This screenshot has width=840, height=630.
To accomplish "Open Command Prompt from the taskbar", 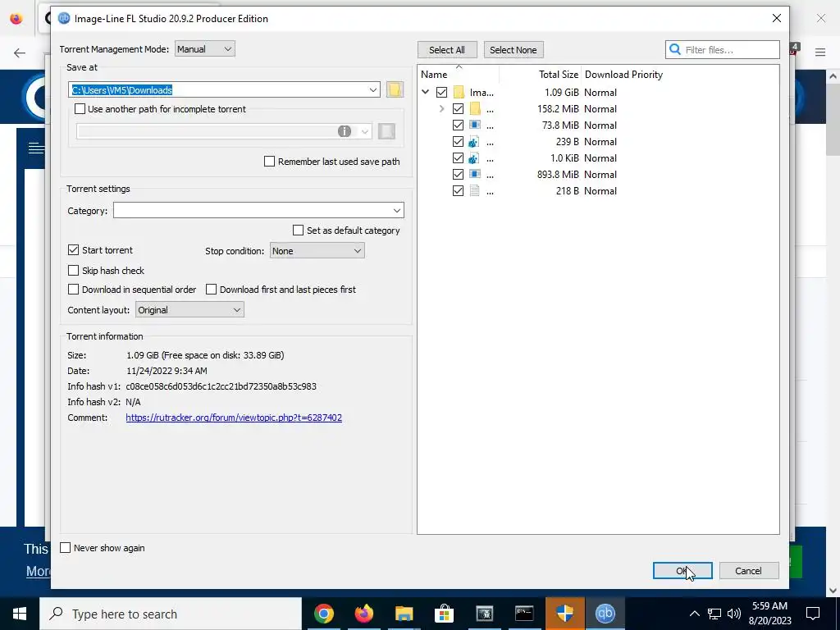I will pos(524,614).
